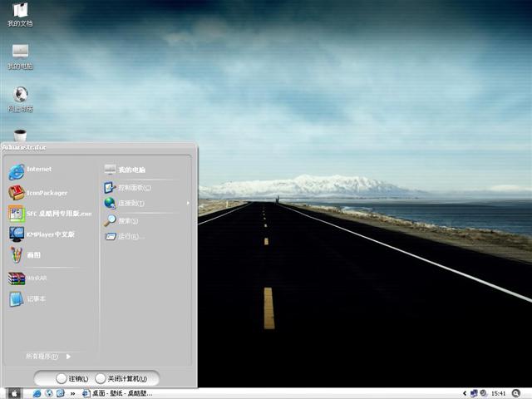The width and height of the screenshot is (532, 399).
Task: Open the 画图 paint program
Action: tap(24, 255)
